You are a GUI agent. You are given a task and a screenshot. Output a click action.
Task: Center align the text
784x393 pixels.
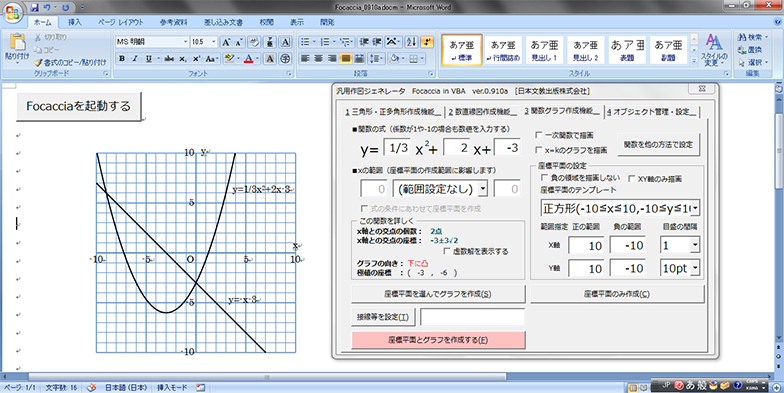[x=318, y=58]
